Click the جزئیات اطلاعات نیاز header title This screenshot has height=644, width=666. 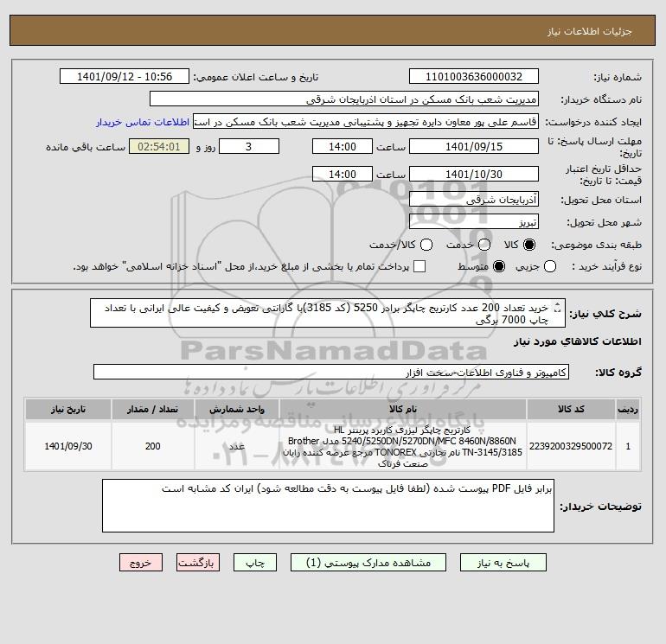pyautogui.click(x=590, y=31)
